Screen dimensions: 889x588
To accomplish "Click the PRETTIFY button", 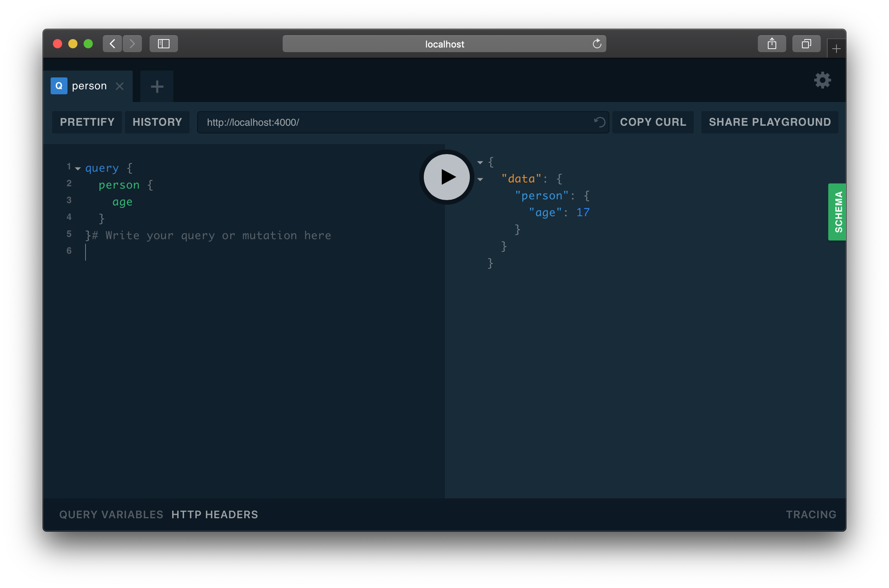I will coord(87,122).
